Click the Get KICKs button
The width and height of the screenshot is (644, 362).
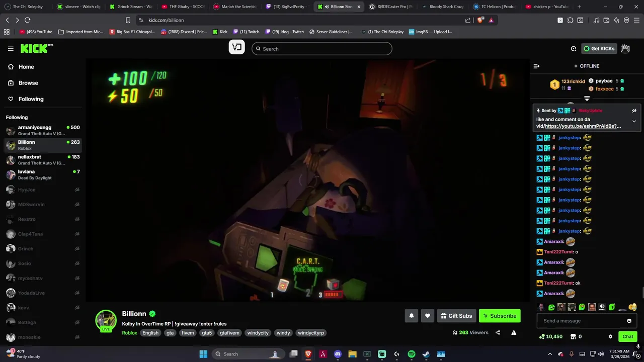[599, 49]
